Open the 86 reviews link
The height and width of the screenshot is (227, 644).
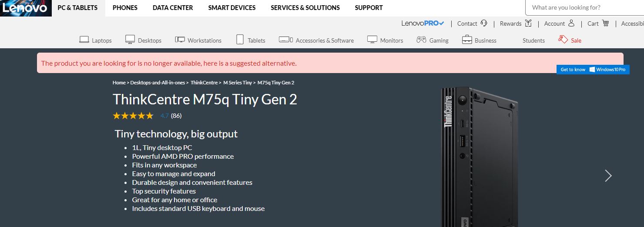176,116
